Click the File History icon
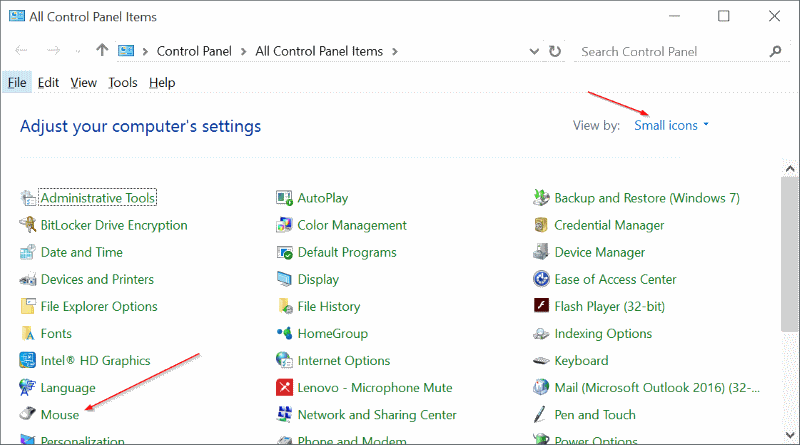Viewport: 800px width, 445px height. (284, 306)
